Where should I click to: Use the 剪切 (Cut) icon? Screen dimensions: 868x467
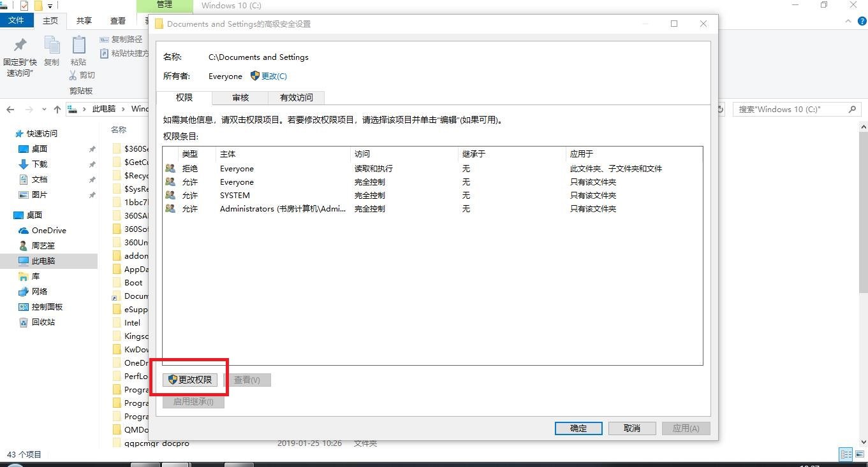coord(84,75)
